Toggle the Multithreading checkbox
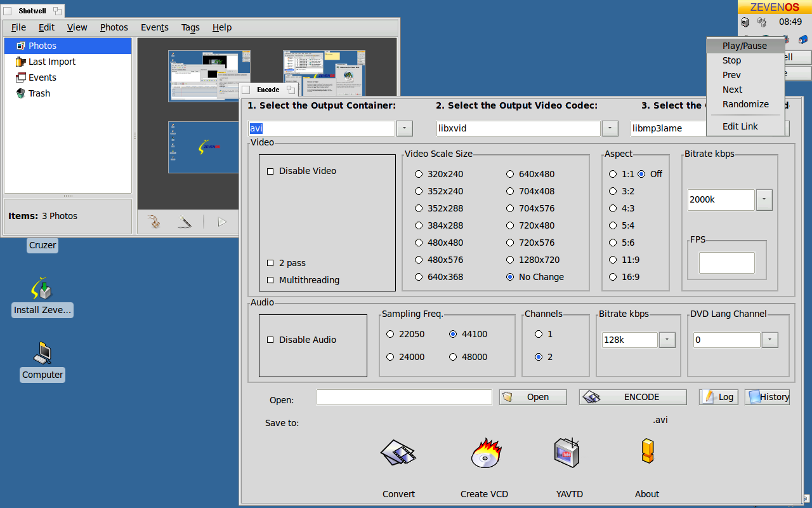Viewport: 812px width, 508px height. pyautogui.click(x=271, y=281)
